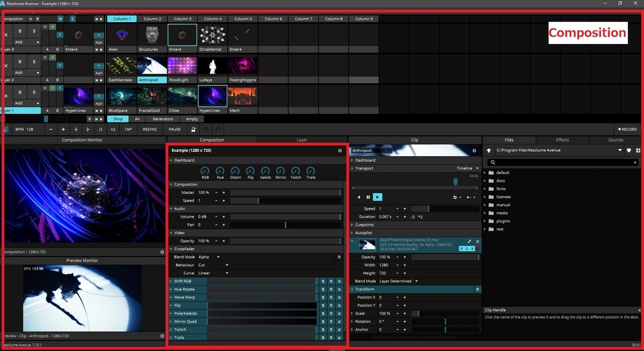Image resolution: width=644 pixels, height=351 pixels.
Task: Click the Trails dashboard knob
Action: [x=311, y=171]
